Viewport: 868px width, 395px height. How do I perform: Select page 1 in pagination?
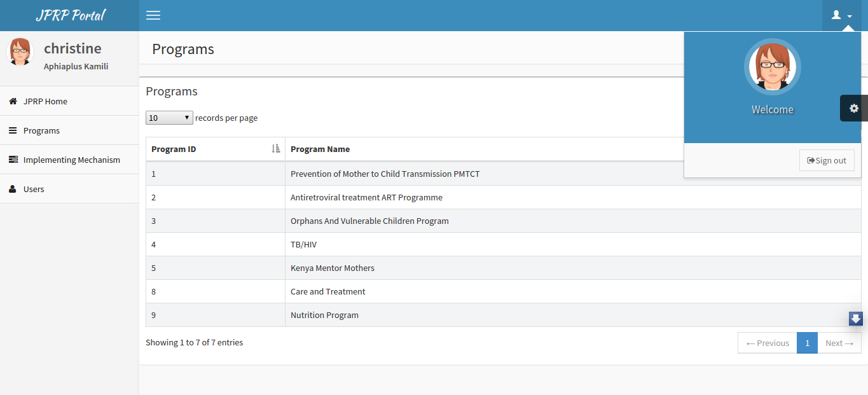[x=807, y=343]
